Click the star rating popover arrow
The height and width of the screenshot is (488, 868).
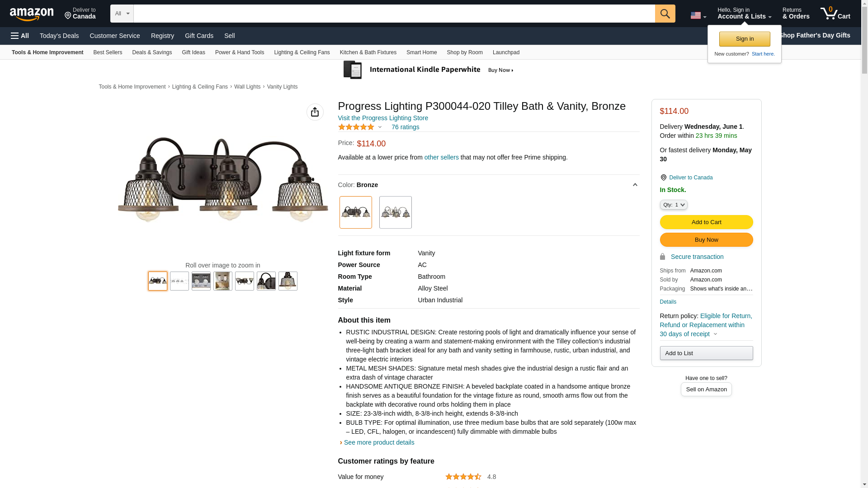pos(380,127)
